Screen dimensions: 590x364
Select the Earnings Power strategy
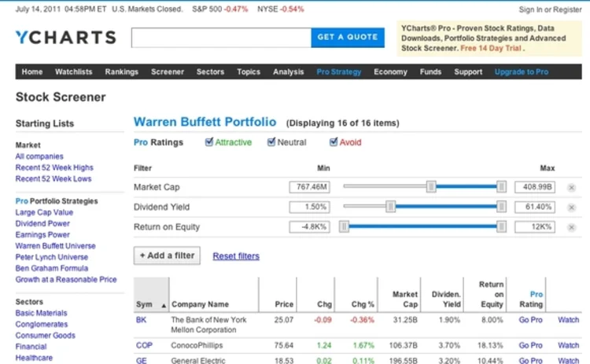click(x=42, y=235)
